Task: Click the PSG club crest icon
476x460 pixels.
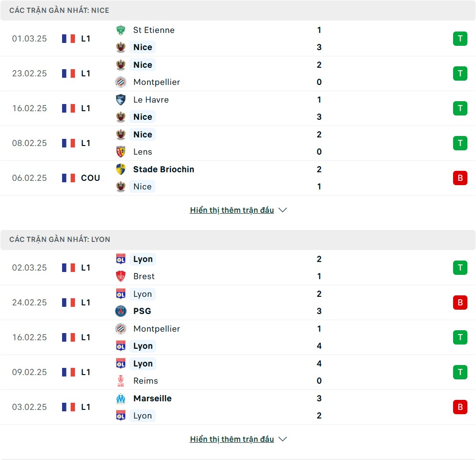Action: tap(121, 311)
